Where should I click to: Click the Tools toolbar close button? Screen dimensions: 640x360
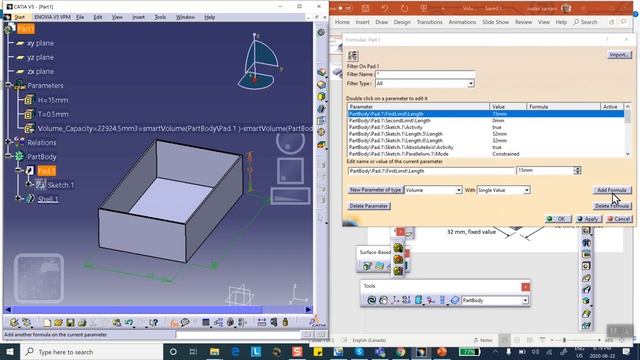pyautogui.click(x=526, y=287)
